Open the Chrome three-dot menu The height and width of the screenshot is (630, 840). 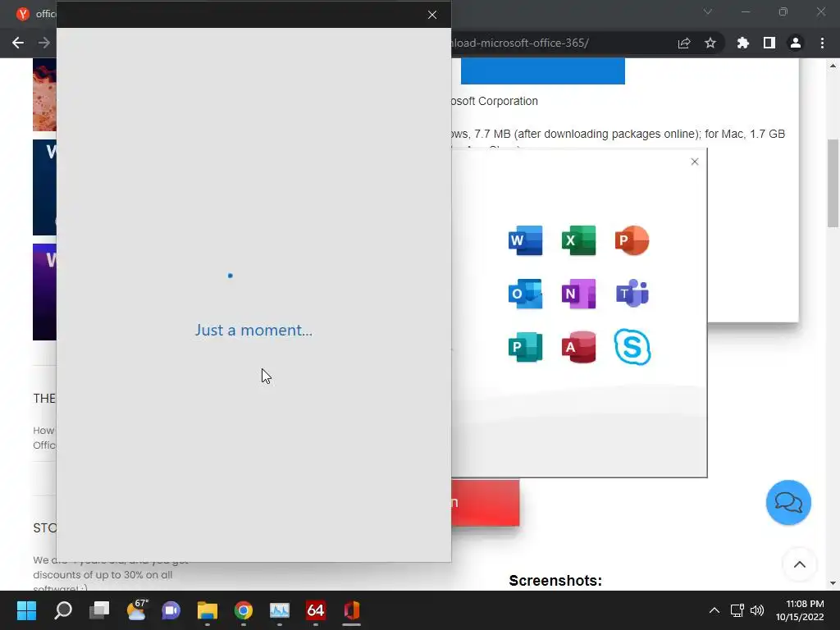coord(822,43)
